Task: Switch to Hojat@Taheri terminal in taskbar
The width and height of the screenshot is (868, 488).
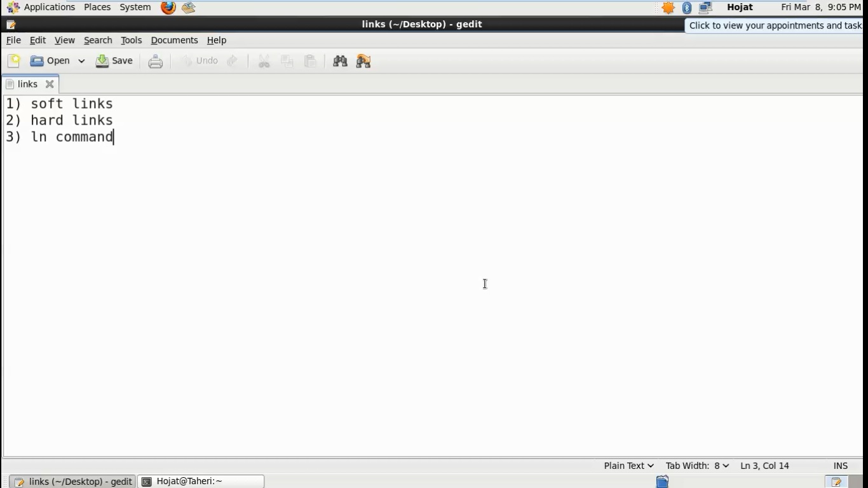Action: [201, 482]
